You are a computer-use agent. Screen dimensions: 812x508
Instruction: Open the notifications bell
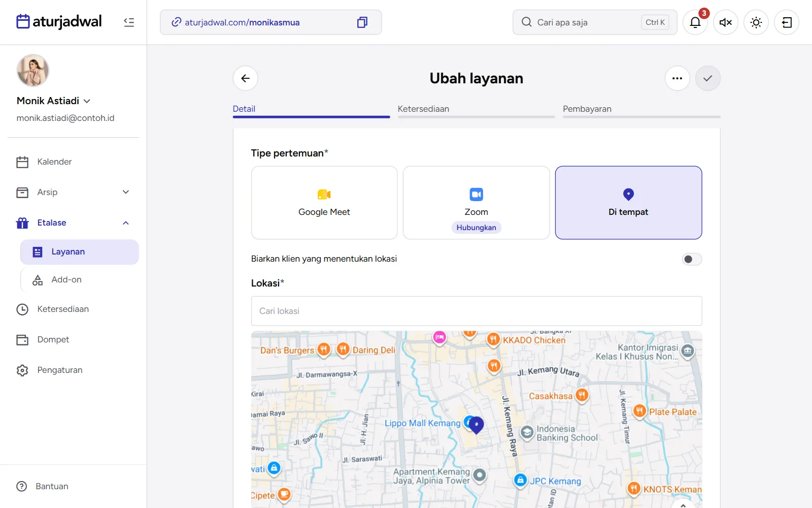pyautogui.click(x=695, y=22)
